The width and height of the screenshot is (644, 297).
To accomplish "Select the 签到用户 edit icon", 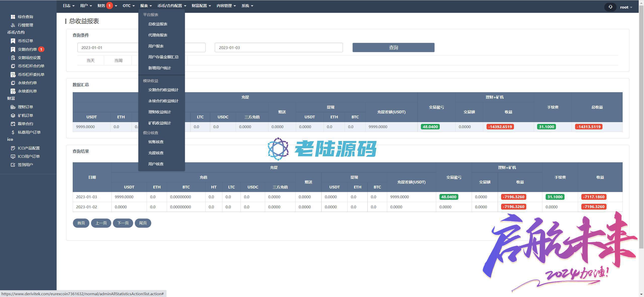I will (13, 165).
